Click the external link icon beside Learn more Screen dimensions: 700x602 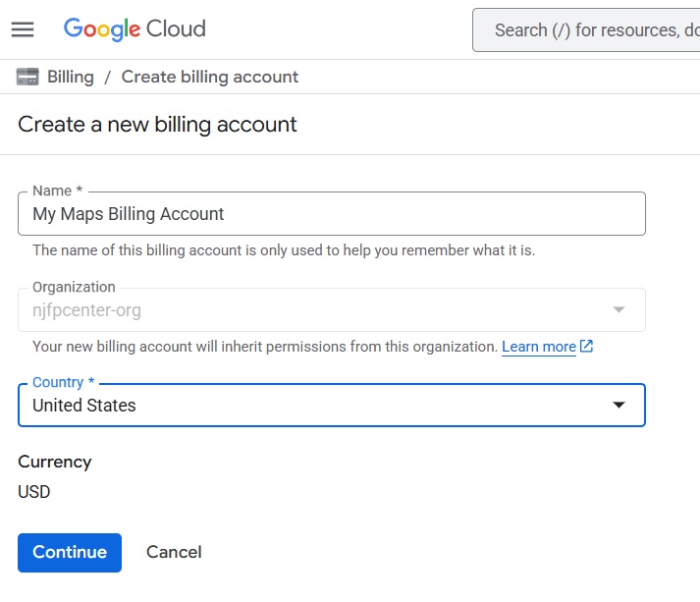point(587,347)
